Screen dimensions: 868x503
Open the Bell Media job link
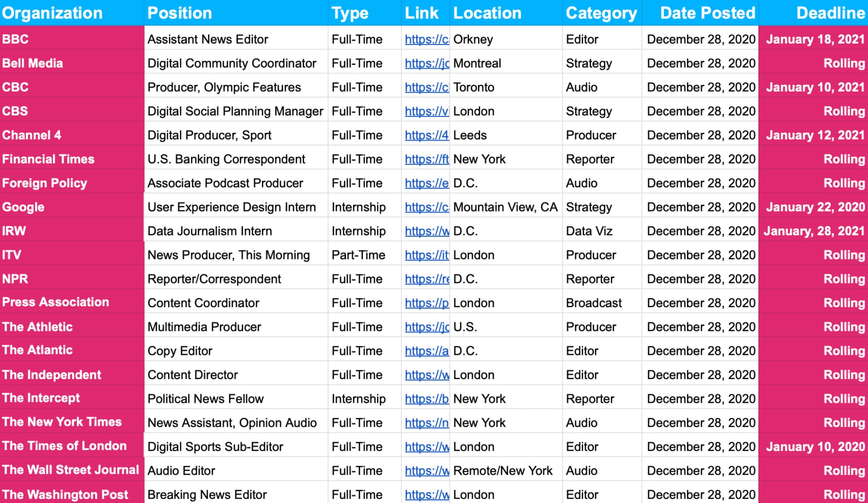(426, 63)
